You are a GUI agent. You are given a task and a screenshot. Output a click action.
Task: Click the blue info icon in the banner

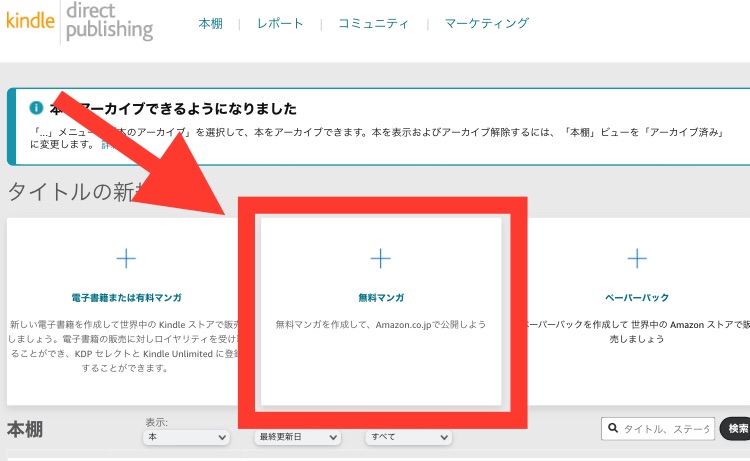coord(36,108)
